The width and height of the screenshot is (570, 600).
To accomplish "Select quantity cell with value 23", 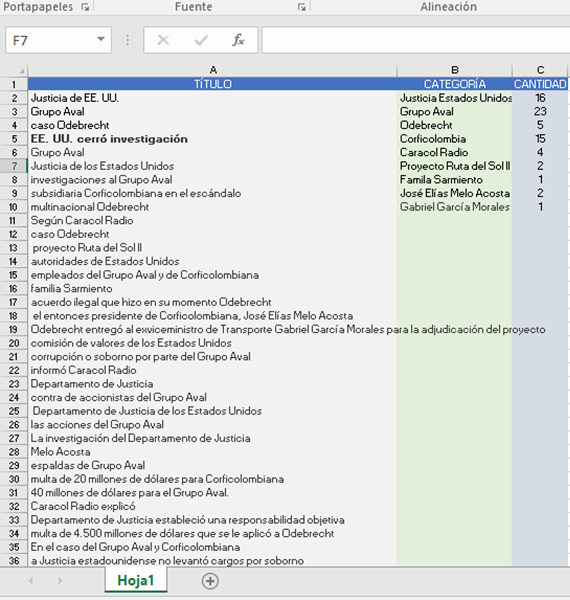I will 540,112.
